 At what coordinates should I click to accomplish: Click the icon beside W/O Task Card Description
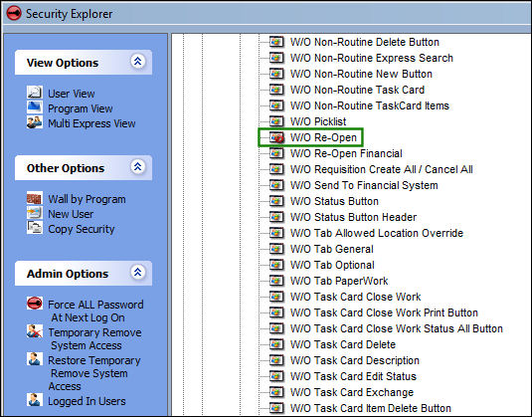pos(276,360)
